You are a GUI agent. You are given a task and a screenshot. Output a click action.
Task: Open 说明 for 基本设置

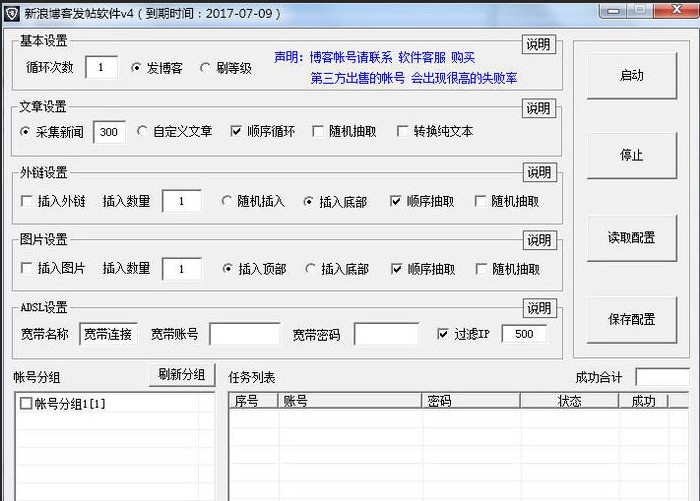(x=539, y=44)
